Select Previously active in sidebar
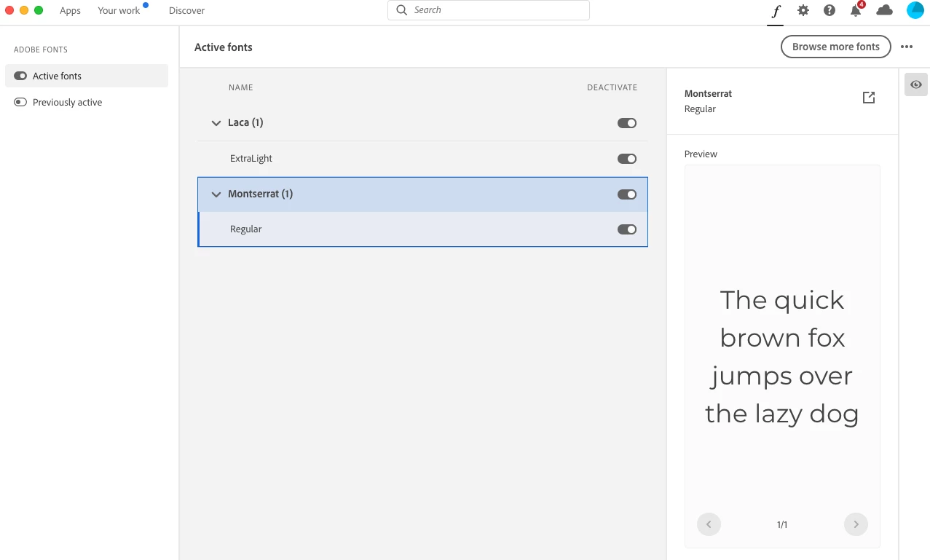The image size is (930, 560). [87, 102]
